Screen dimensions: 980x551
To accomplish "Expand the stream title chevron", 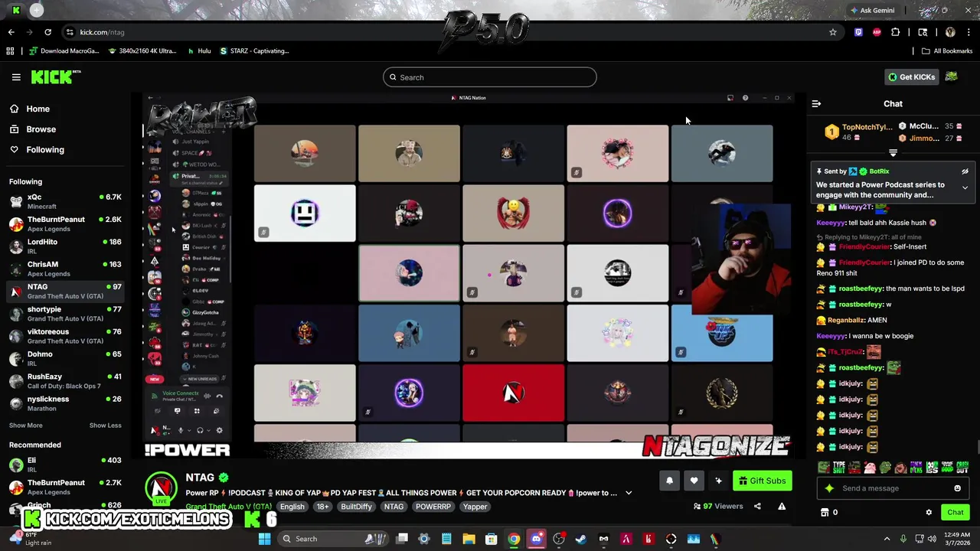I will (629, 493).
